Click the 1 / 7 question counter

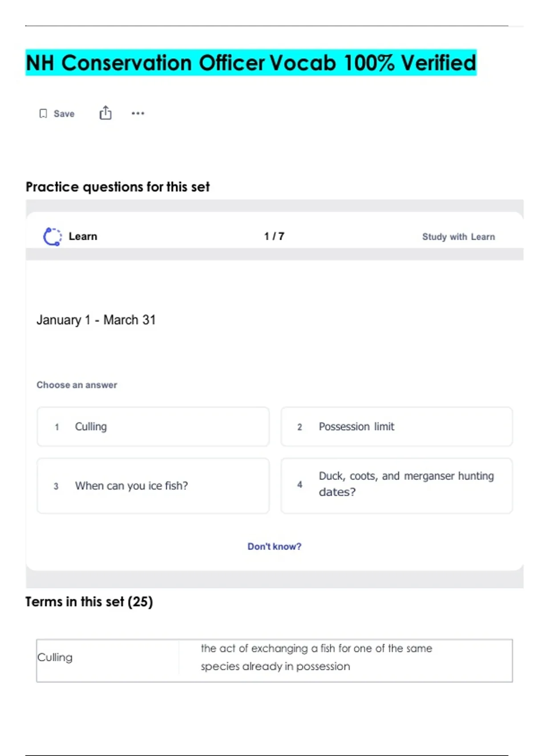[274, 237]
